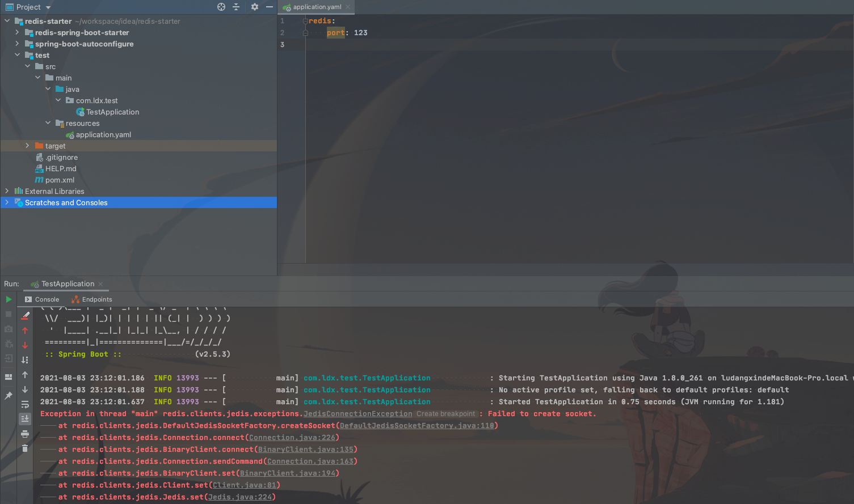Select the TestApplication run tab
The width and height of the screenshot is (854, 504).
(68, 284)
